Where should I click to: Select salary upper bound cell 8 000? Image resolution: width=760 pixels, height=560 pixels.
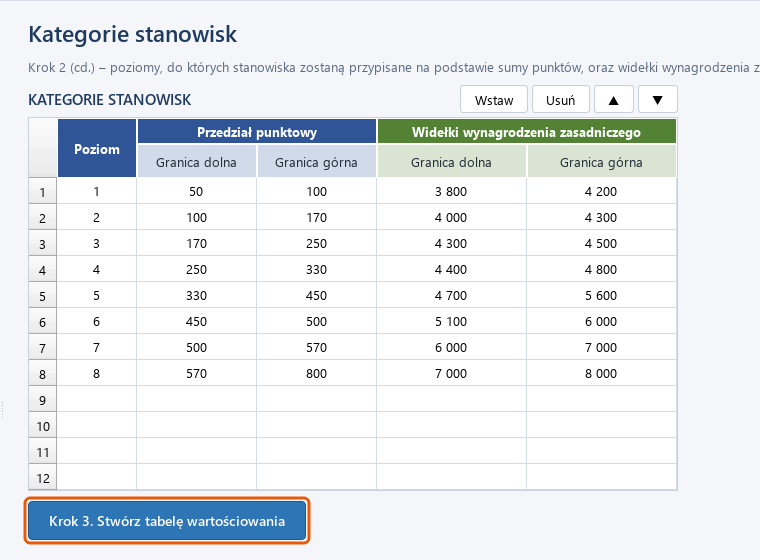coord(601,373)
